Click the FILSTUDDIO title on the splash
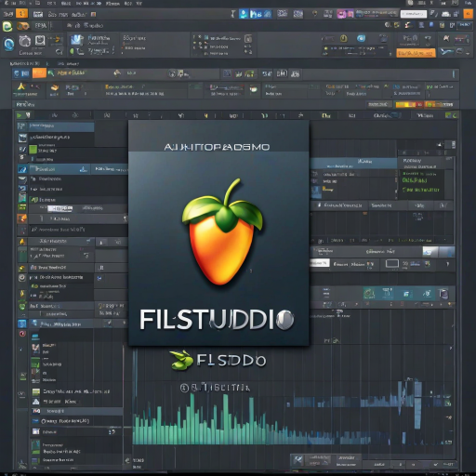Screen dimensions: 476x476 coord(217,320)
